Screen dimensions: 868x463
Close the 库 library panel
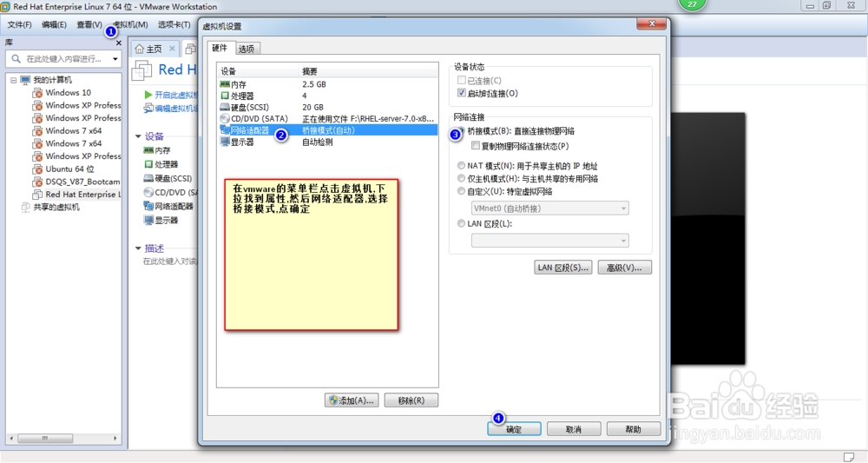click(x=118, y=43)
